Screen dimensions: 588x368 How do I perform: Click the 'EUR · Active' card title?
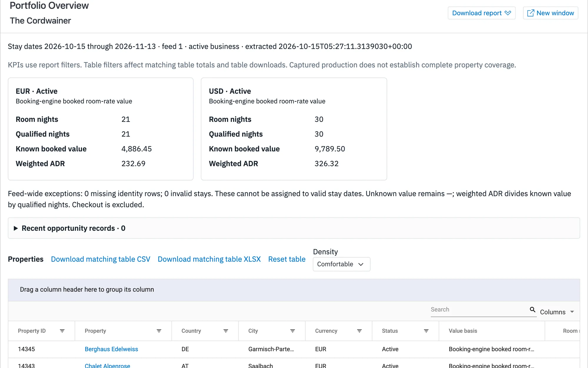point(36,91)
